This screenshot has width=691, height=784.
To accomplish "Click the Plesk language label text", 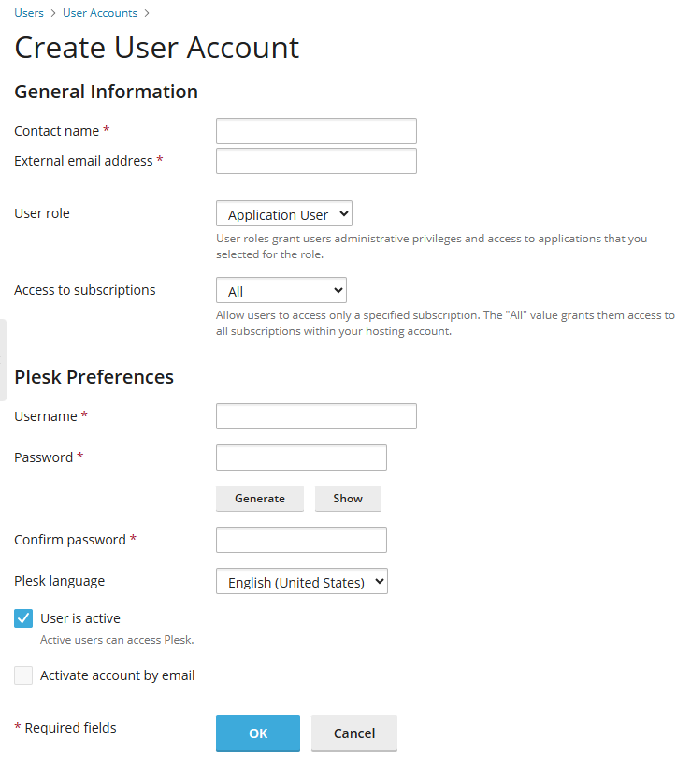I will [60, 581].
